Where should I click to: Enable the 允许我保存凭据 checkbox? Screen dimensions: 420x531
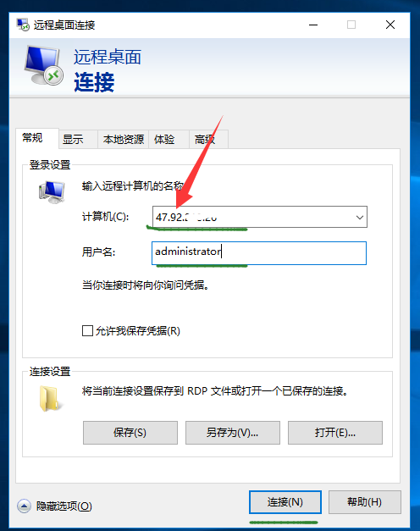87,330
